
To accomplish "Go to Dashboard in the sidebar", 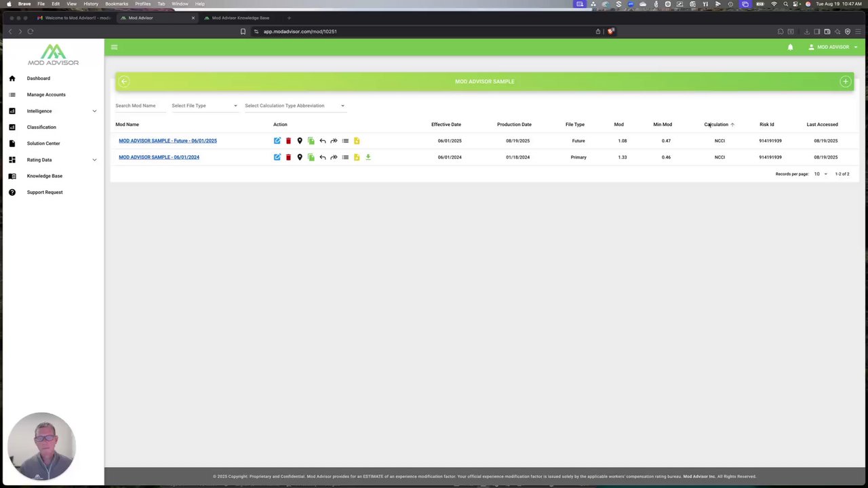I will coord(39,79).
